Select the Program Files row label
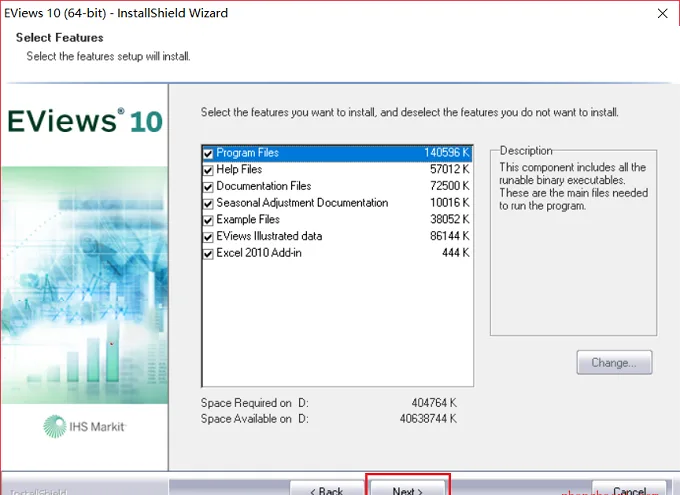The height and width of the screenshot is (495, 680). point(247,153)
